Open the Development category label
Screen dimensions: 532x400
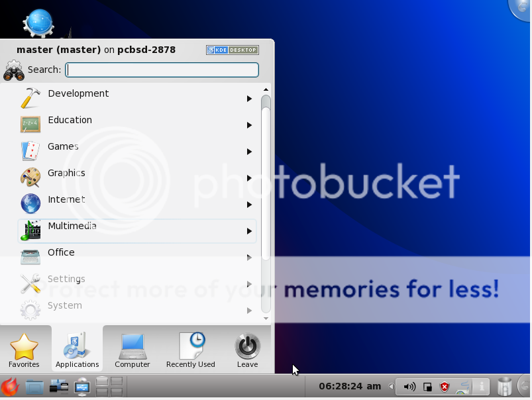pos(78,93)
